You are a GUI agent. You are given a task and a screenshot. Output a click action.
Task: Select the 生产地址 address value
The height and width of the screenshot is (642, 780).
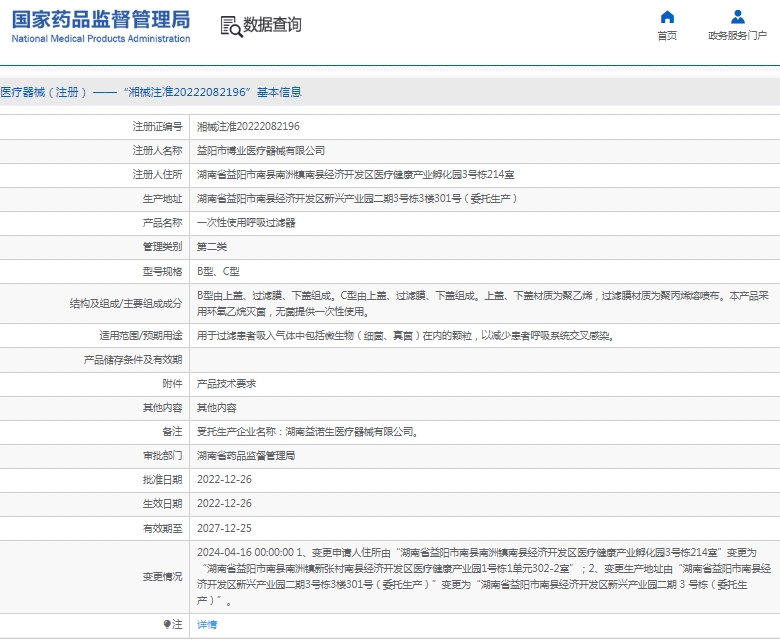pyautogui.click(x=358, y=198)
